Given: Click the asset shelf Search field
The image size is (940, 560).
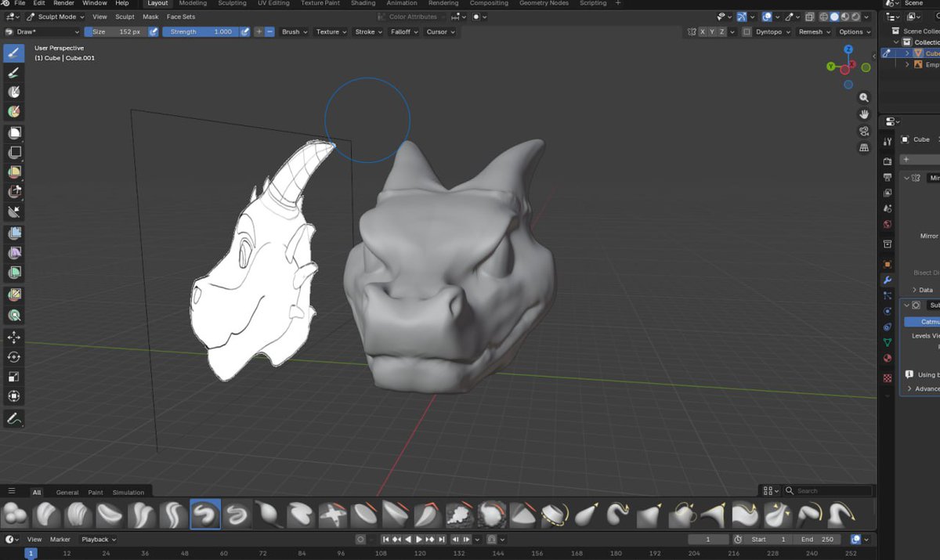Looking at the screenshot, I should pos(828,491).
